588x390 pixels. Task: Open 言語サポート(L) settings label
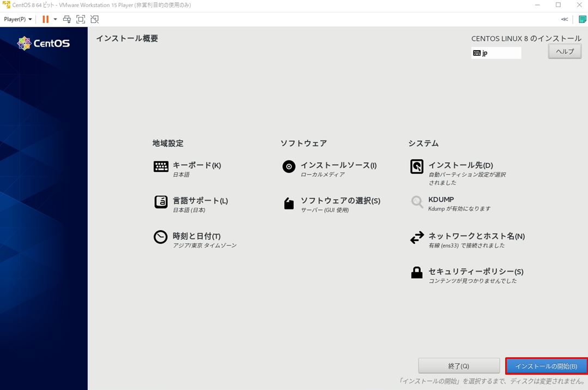click(200, 201)
